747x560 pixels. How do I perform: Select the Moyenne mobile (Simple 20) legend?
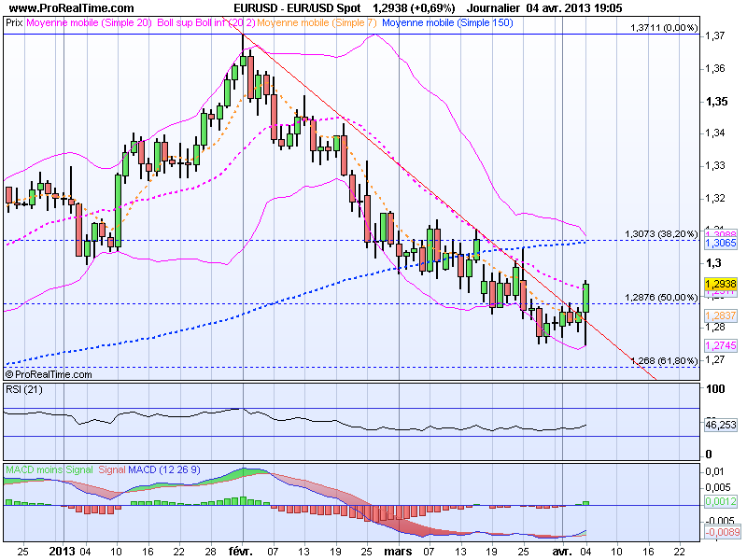89,22
